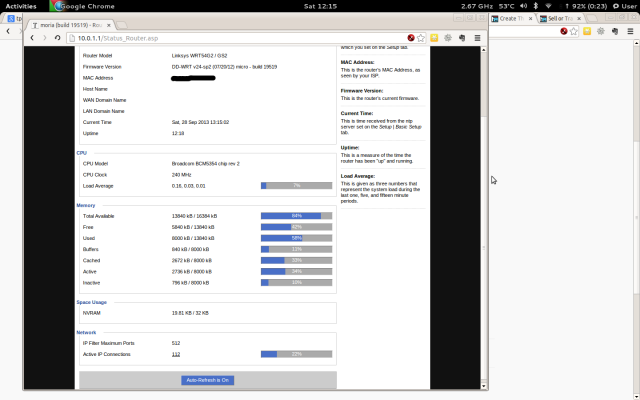Click the Auto-Refresh is On button

tap(207, 380)
